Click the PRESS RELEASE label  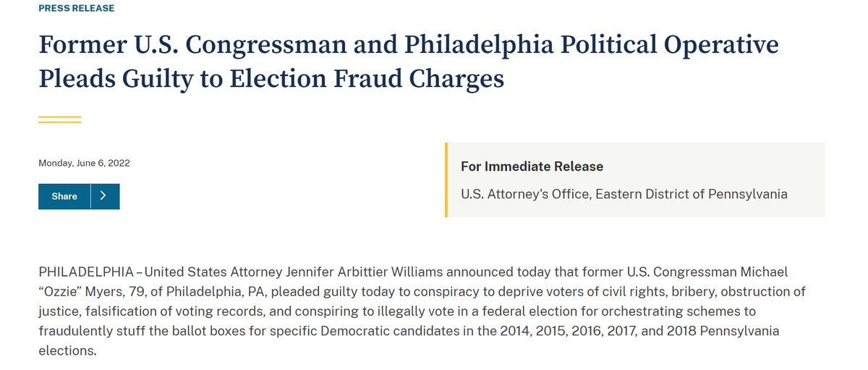coord(76,9)
